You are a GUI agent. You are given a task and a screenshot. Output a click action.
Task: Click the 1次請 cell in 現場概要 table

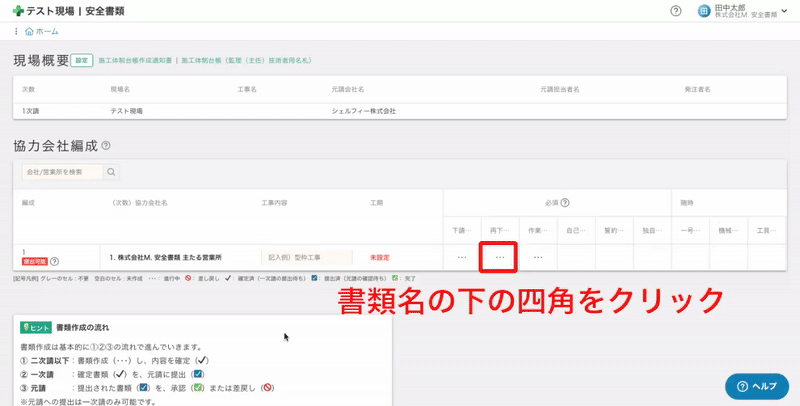pyautogui.click(x=30, y=111)
